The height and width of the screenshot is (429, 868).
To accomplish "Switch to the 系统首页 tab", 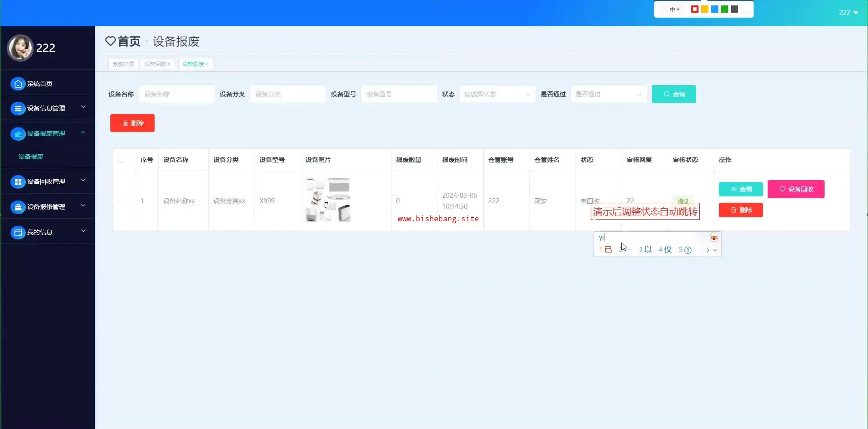I will click(123, 64).
